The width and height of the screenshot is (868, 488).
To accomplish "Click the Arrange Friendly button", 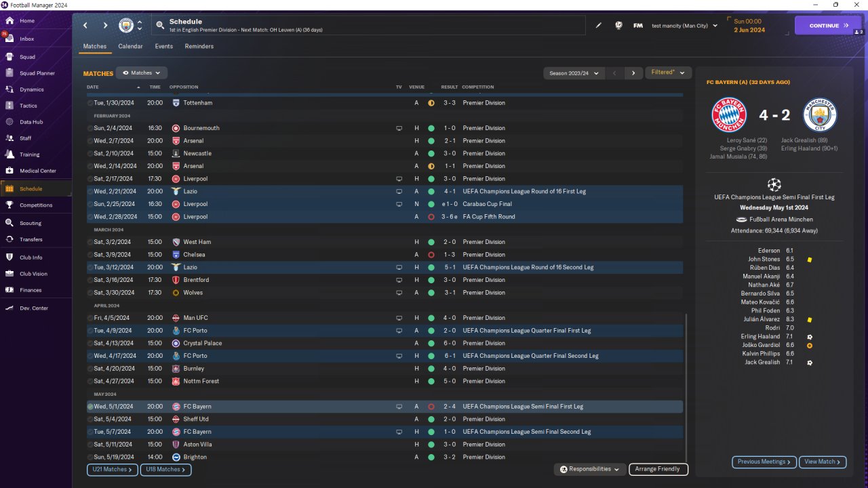I will pyautogui.click(x=658, y=469).
